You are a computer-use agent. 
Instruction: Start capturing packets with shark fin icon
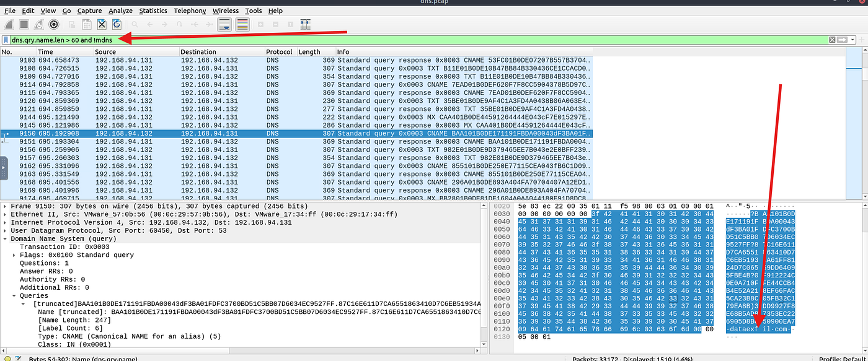[x=9, y=24]
